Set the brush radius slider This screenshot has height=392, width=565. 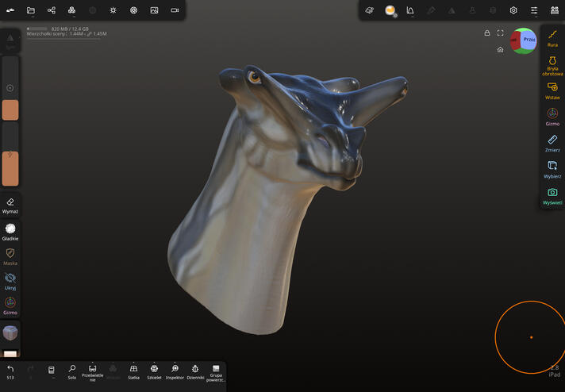(10, 88)
